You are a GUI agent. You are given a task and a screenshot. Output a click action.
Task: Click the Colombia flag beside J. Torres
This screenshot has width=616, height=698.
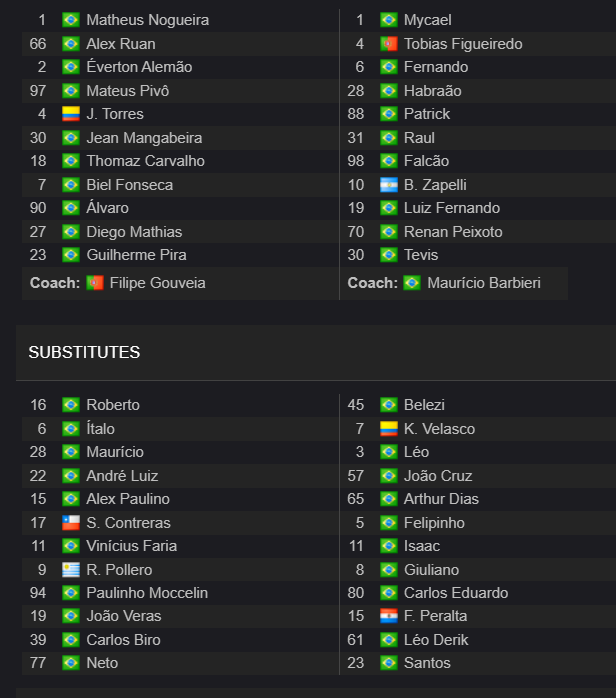(71, 114)
